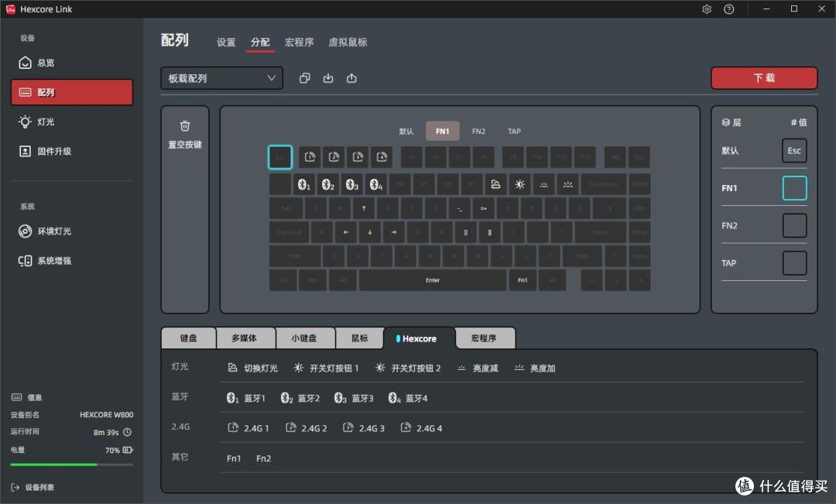The height and width of the screenshot is (504, 836).
Task: Open the Hexcore key category tab
Action: point(419,338)
